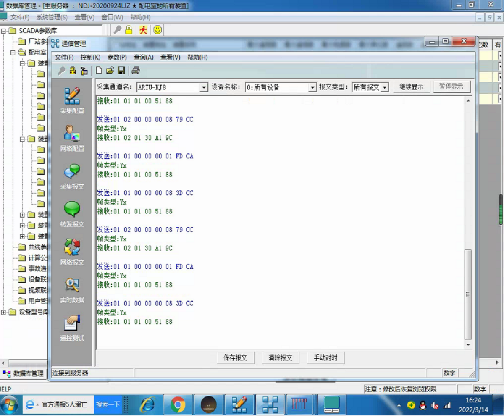This screenshot has width=504, height=420.
Task: Collapse the 配电室 tree node
Action: 13,52
